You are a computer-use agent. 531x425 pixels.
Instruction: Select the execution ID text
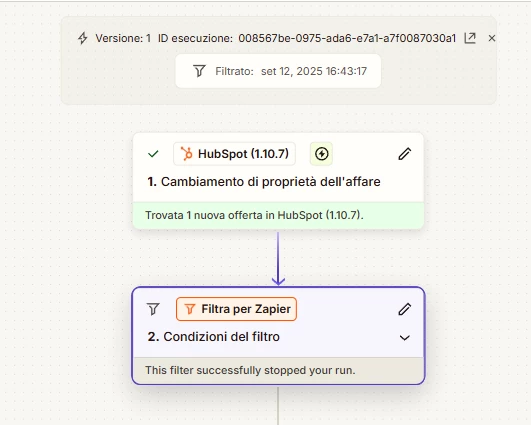tap(347, 38)
